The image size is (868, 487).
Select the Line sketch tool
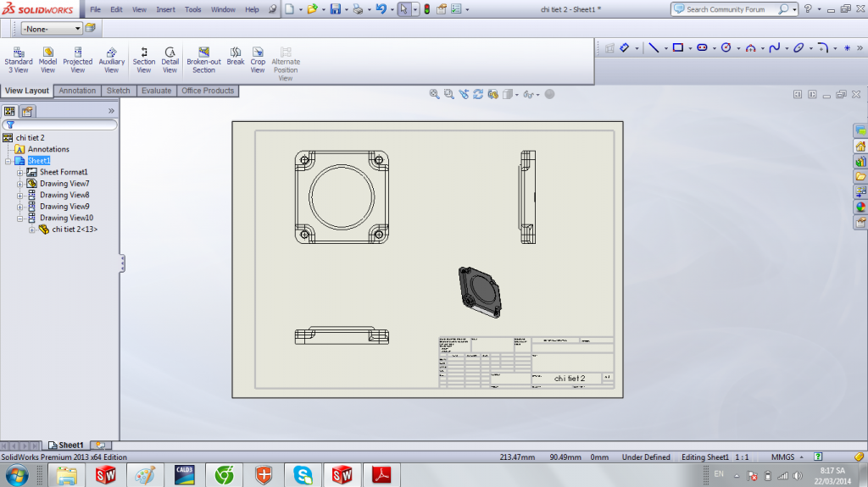coord(654,47)
